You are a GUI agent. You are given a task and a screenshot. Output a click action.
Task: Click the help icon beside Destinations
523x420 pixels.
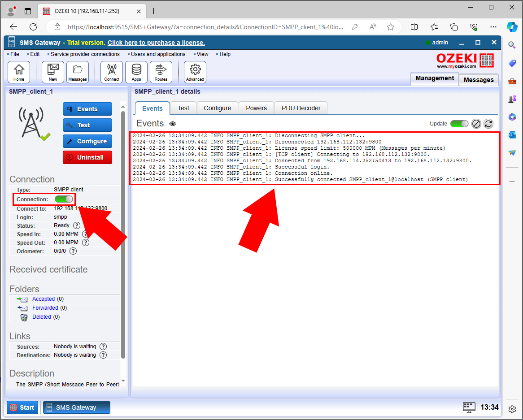[104, 355]
